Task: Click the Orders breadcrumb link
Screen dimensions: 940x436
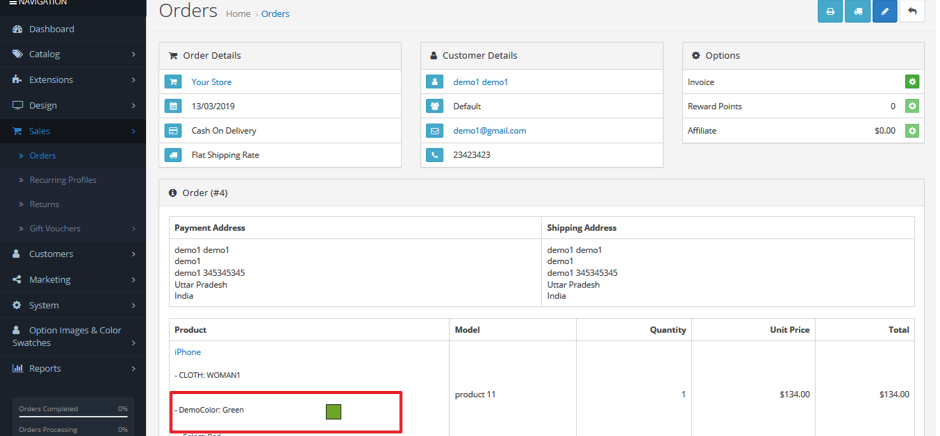Action: 275,14
